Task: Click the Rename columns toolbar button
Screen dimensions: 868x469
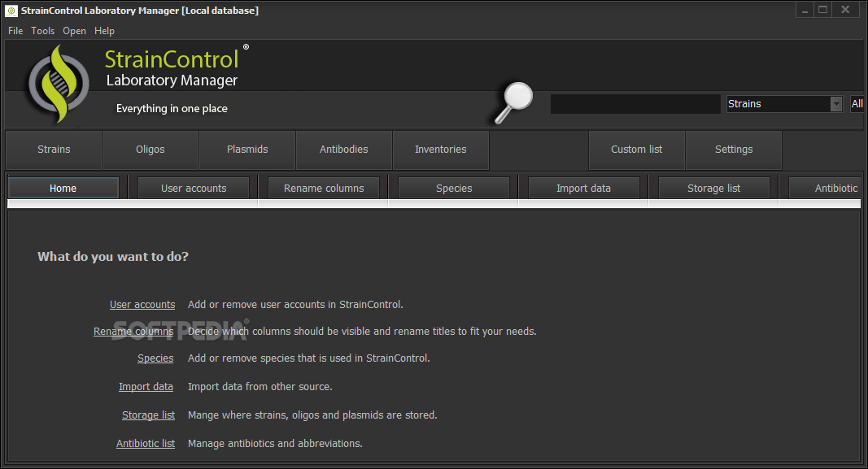Action: point(324,188)
